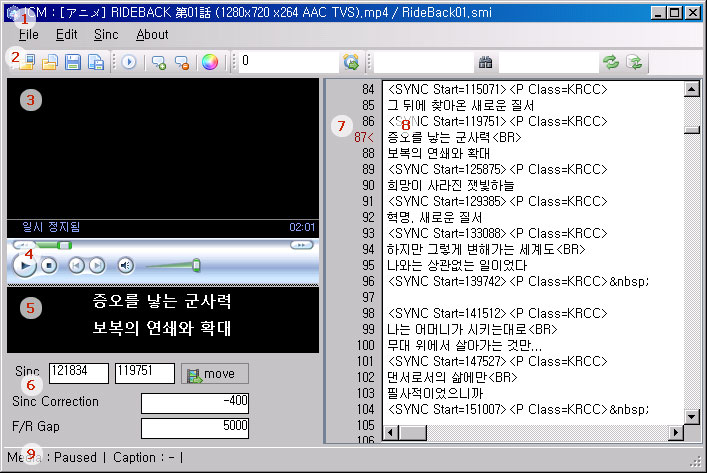Click the red line number 87 marker

point(364,138)
